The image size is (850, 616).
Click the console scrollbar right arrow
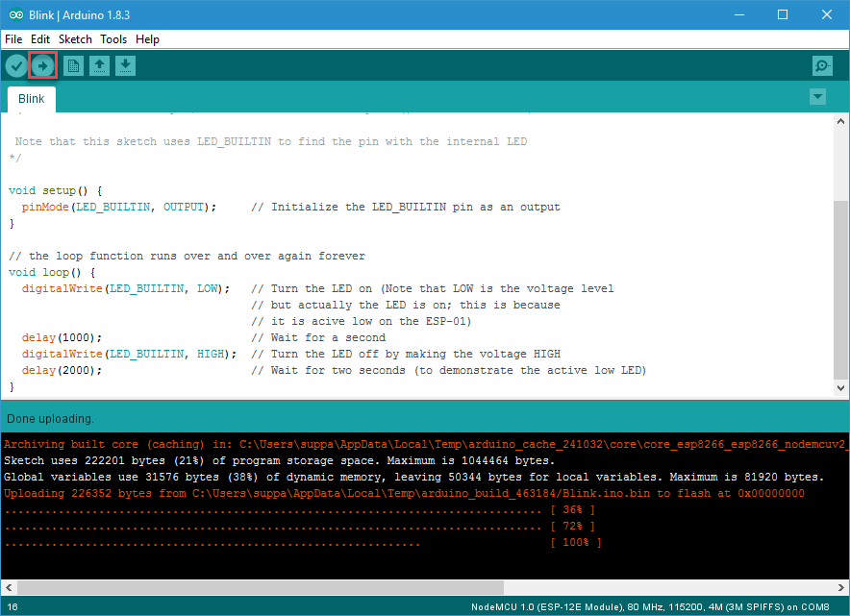840,587
